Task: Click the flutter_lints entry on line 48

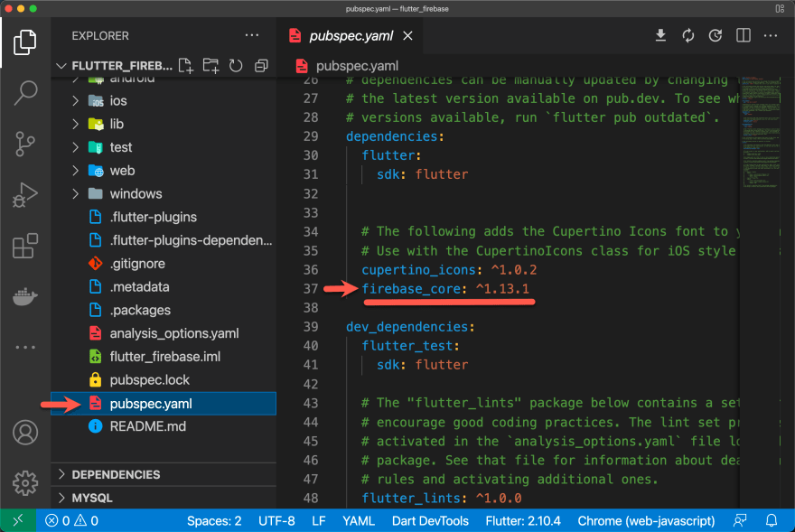Action: click(441, 499)
